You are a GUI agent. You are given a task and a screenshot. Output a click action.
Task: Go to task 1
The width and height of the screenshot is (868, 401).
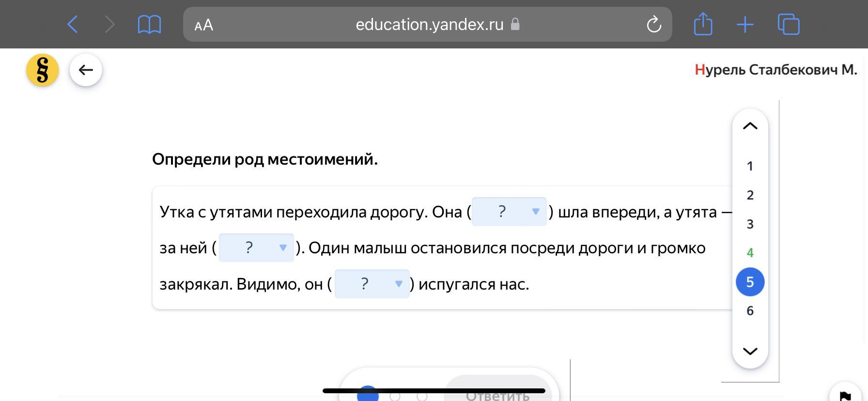click(750, 166)
